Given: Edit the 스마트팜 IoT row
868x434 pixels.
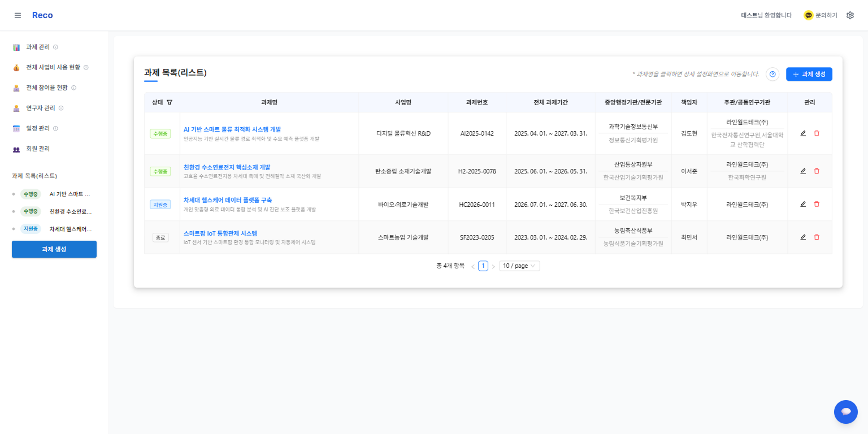Looking at the screenshot, I should tap(803, 237).
